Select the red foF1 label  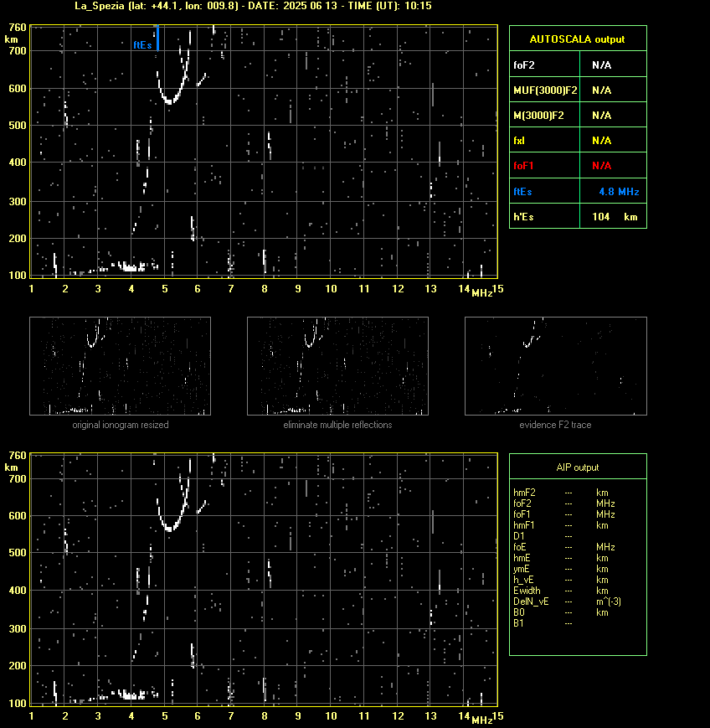pos(523,166)
